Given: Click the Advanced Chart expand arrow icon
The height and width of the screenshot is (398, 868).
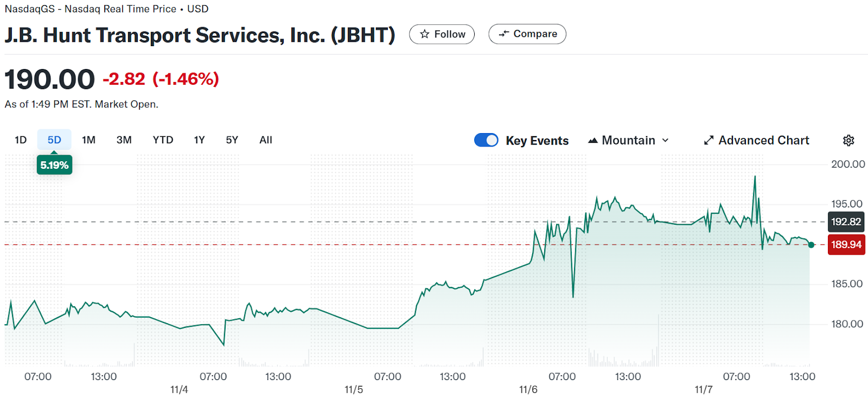Looking at the screenshot, I should pyautogui.click(x=709, y=141).
